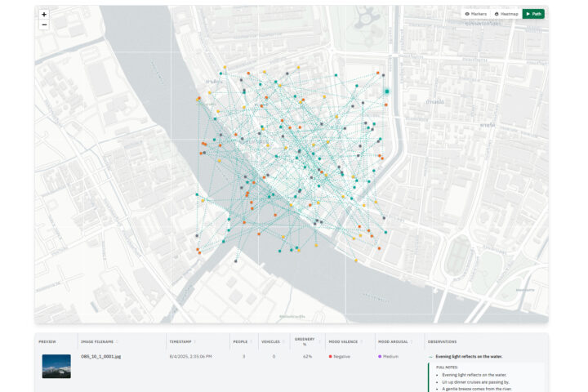Click the map attribution link
This screenshot has width=588, height=392.
(x=292, y=316)
